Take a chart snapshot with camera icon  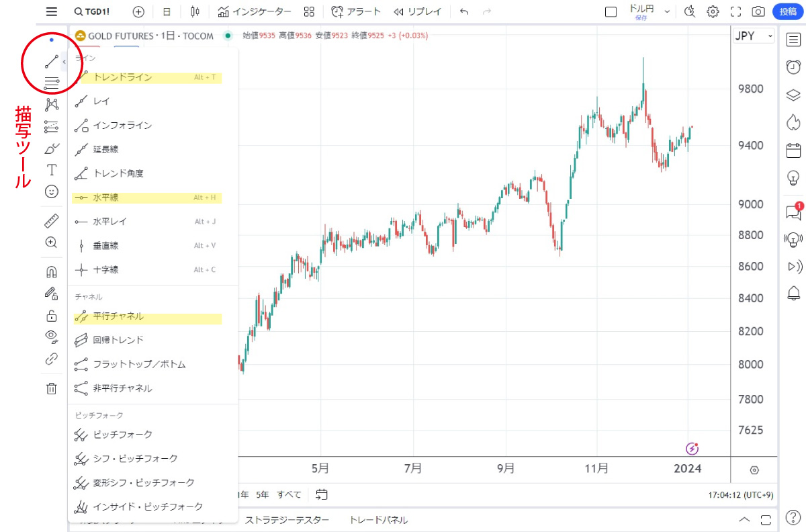pyautogui.click(x=758, y=11)
